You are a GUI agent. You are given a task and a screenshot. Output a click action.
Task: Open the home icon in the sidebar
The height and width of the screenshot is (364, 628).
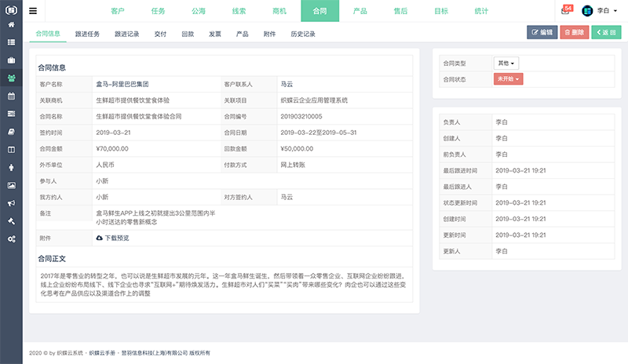coord(11,25)
